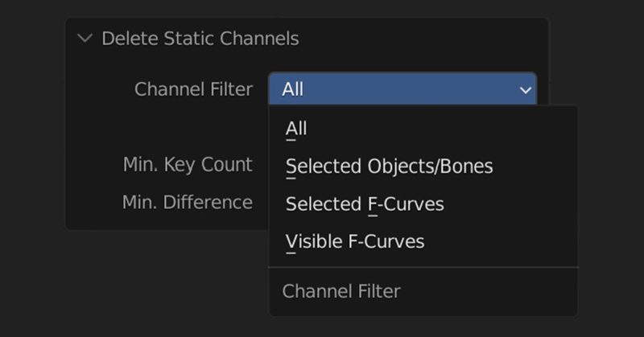Screen dimensions: 644x337
Task: Choose "All" from the dropdown list
Action: click(296, 129)
